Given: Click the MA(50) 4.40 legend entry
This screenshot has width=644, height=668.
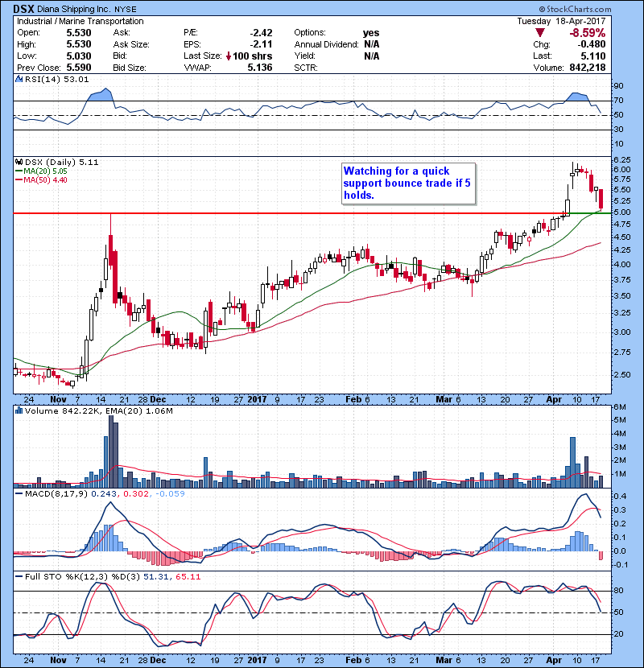Looking at the screenshot, I should coord(45,179).
